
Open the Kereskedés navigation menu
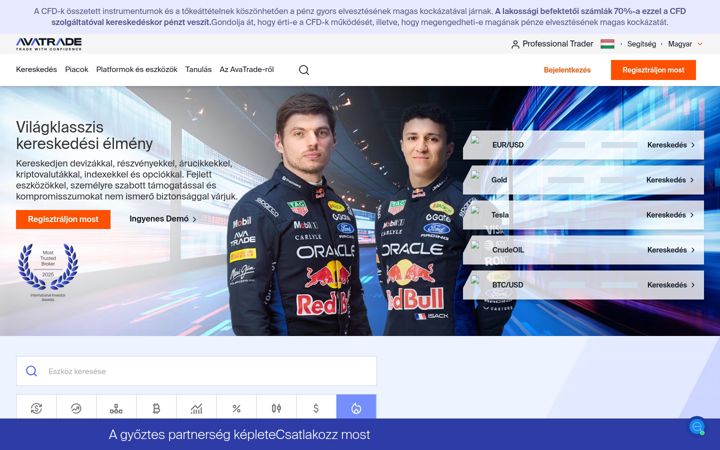click(36, 69)
